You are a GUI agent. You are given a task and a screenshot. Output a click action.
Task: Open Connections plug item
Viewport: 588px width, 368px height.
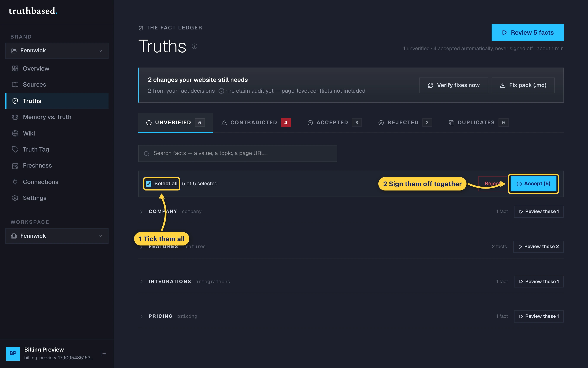[x=57, y=182]
